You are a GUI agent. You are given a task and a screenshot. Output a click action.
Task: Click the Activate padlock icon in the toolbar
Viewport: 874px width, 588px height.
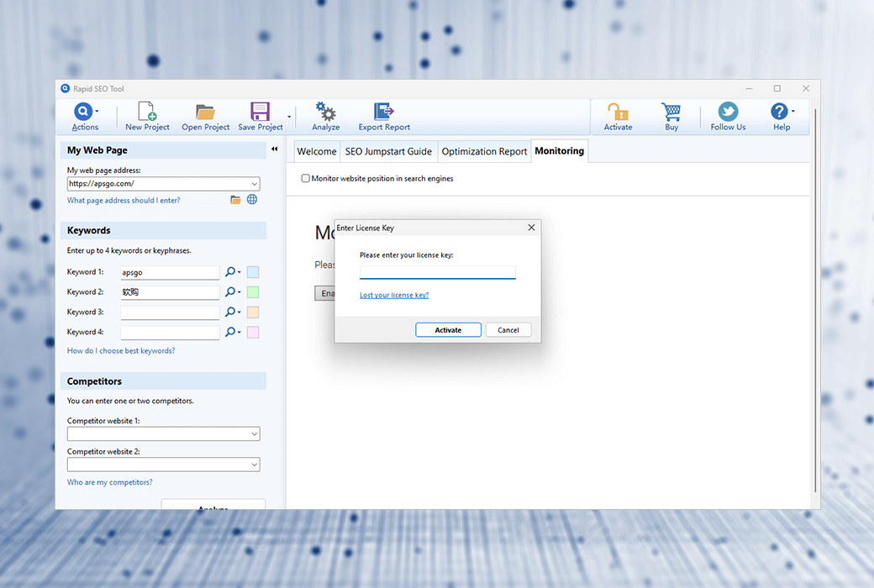618,112
